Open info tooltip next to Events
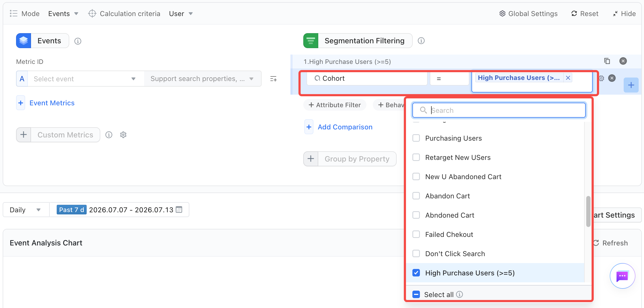Image resolution: width=644 pixels, height=308 pixels. pos(78,41)
